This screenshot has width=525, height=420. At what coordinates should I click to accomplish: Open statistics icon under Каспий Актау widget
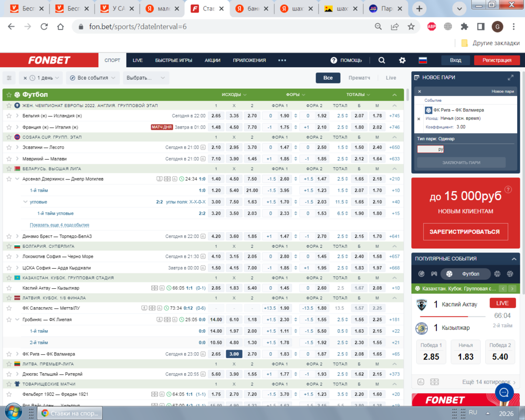coord(421,382)
